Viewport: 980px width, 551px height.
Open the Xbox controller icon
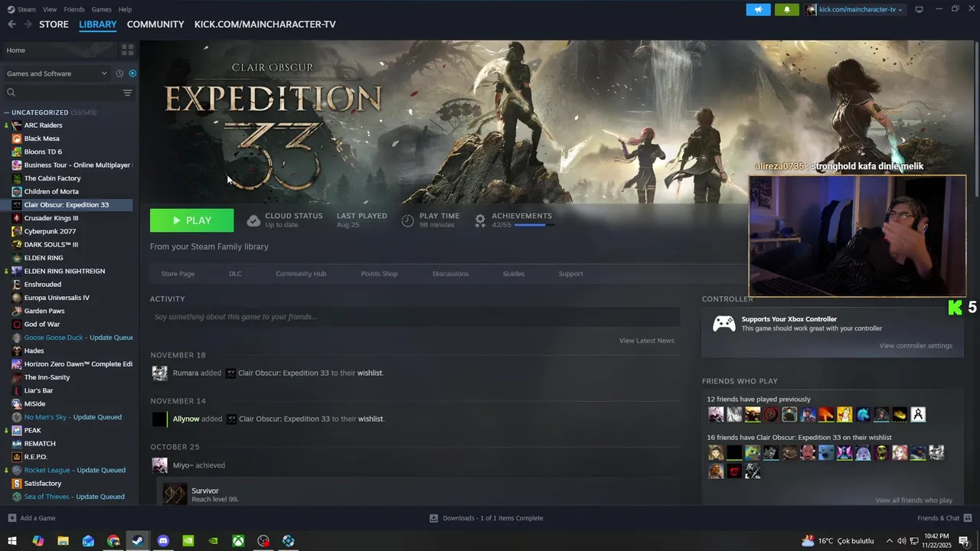coord(724,324)
